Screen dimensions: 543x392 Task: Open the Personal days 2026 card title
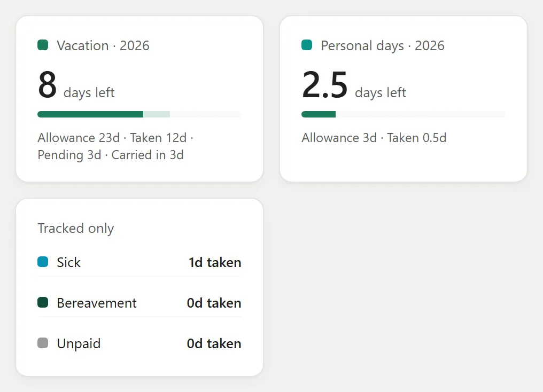point(383,45)
